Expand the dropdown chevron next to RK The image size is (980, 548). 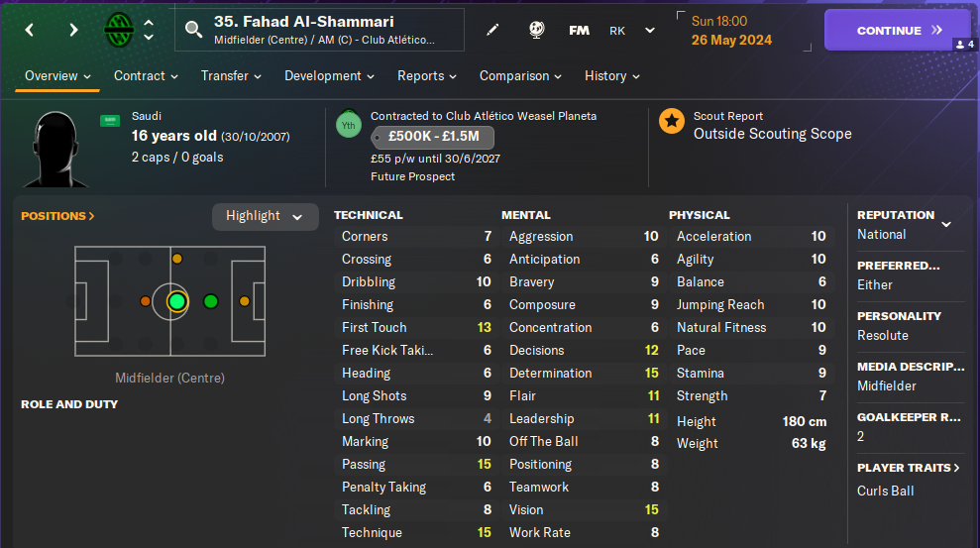(x=650, y=30)
